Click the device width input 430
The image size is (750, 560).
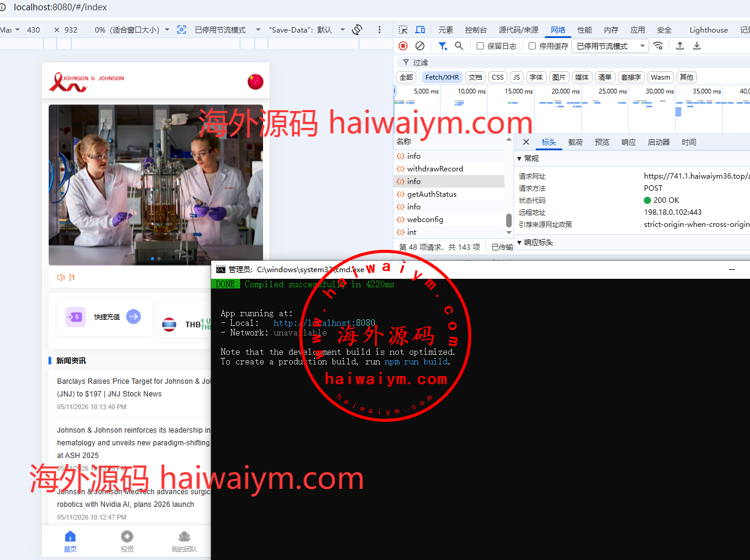[x=34, y=30]
